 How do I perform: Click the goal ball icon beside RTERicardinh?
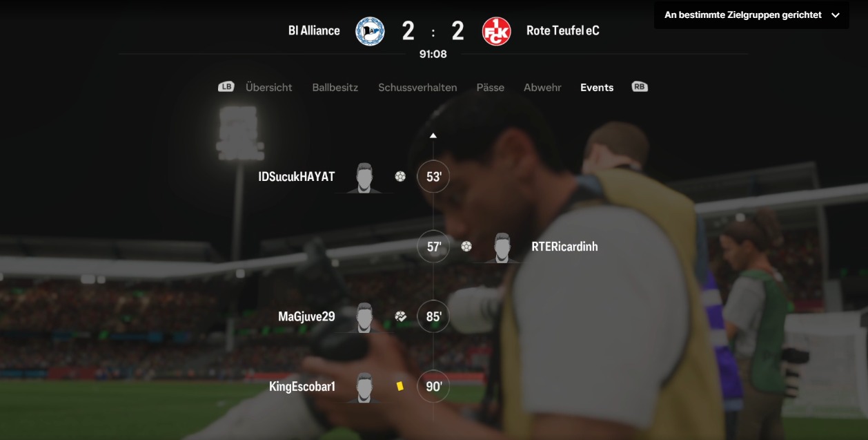coord(466,246)
